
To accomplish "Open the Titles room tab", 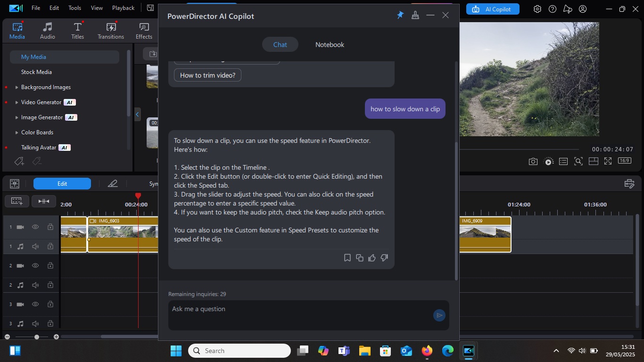I will [x=78, y=31].
